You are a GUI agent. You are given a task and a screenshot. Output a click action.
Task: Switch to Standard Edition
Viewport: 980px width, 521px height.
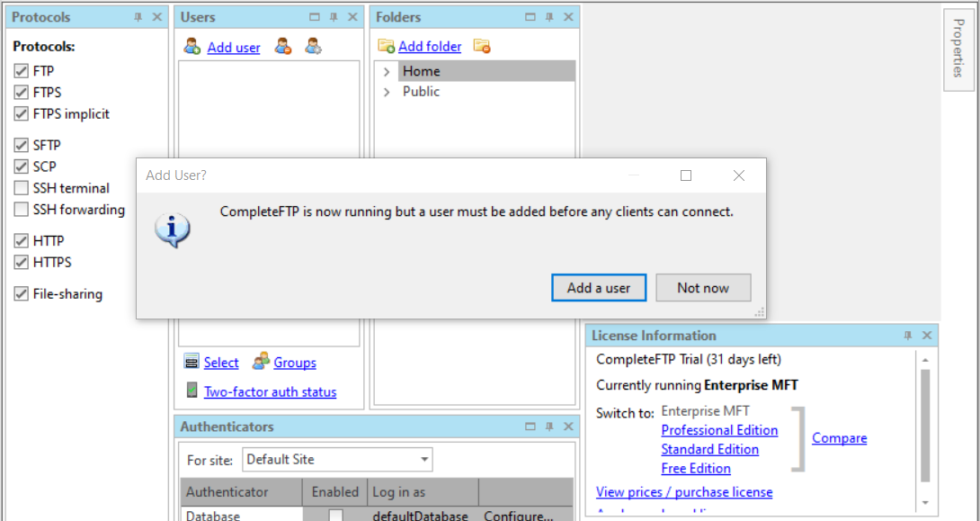[710, 449]
